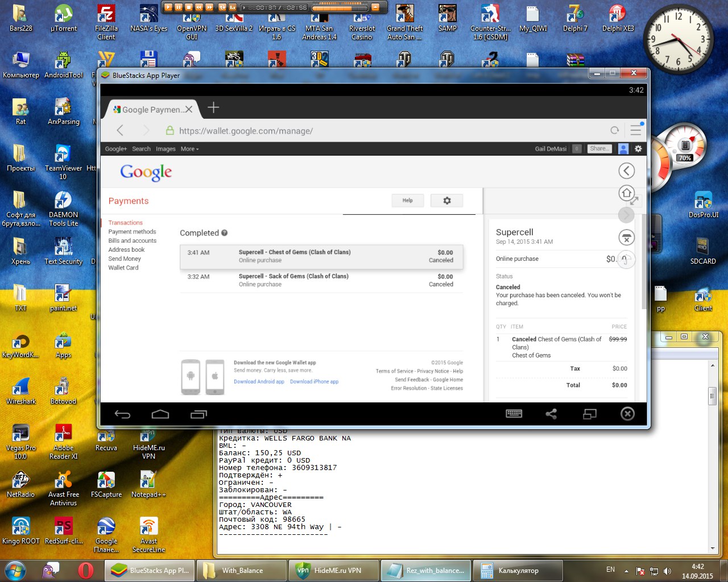Open Android recent apps button
Screen dimensions: 728x582
coord(198,414)
